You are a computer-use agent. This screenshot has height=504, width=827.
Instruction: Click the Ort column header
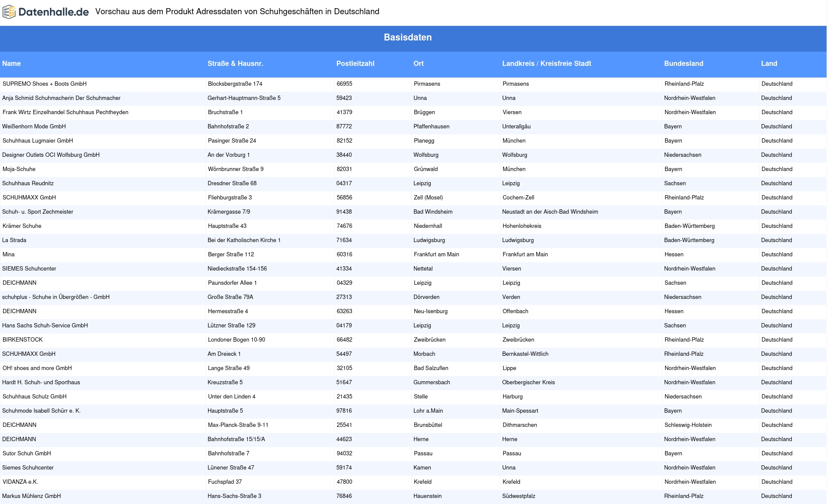point(419,63)
